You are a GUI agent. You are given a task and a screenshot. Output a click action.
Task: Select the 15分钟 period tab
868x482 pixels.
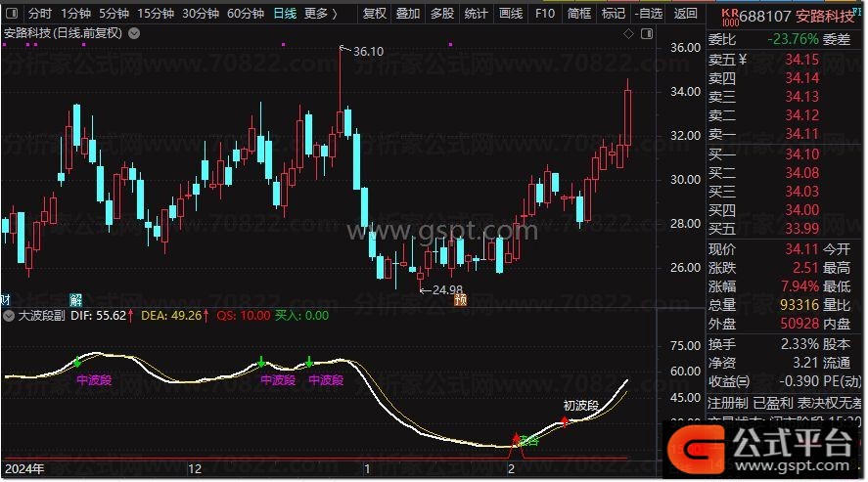(x=156, y=13)
